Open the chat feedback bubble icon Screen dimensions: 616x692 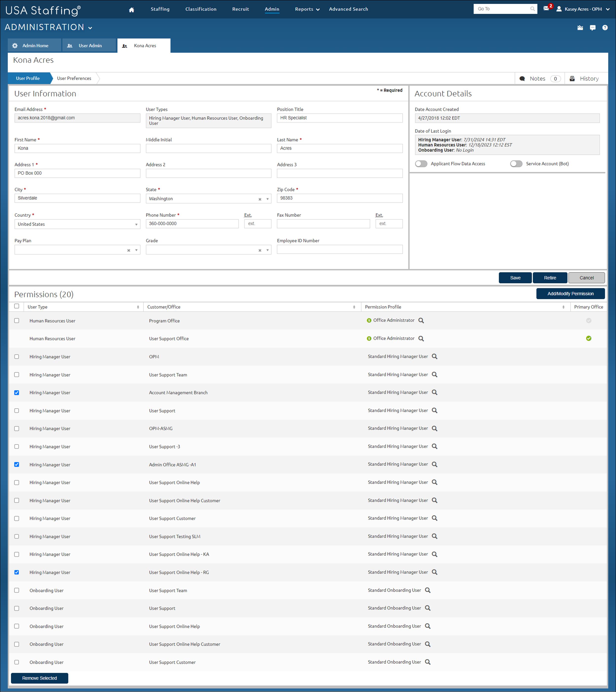pos(593,28)
